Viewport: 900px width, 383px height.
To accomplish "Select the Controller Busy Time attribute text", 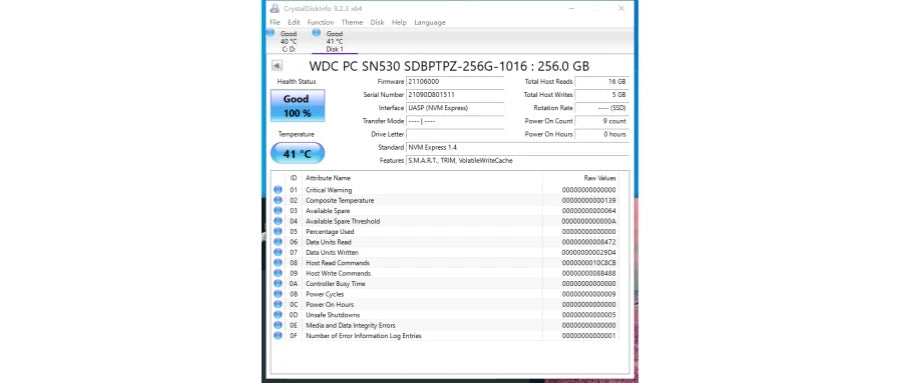I will pyautogui.click(x=335, y=284).
